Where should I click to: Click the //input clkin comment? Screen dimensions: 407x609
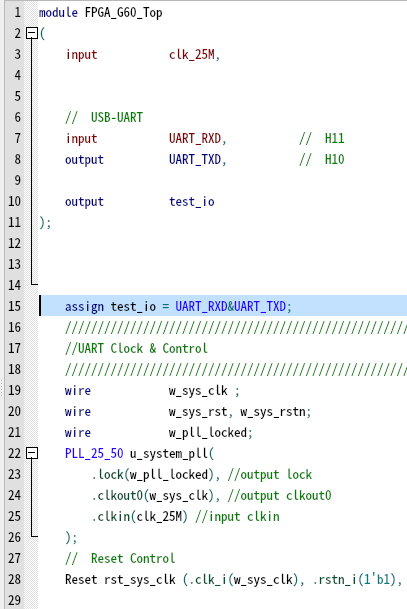pyautogui.click(x=237, y=516)
